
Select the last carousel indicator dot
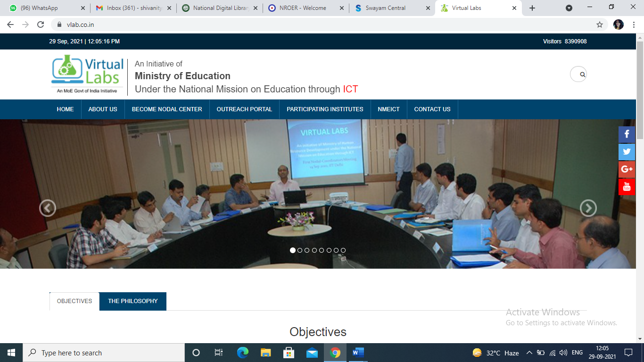pos(343,251)
